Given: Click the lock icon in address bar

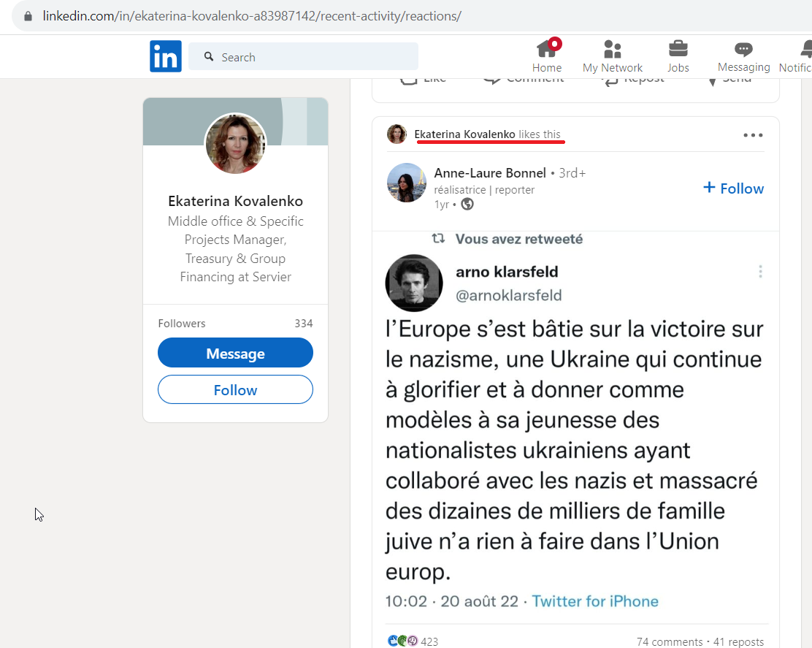Looking at the screenshot, I should coord(28,16).
